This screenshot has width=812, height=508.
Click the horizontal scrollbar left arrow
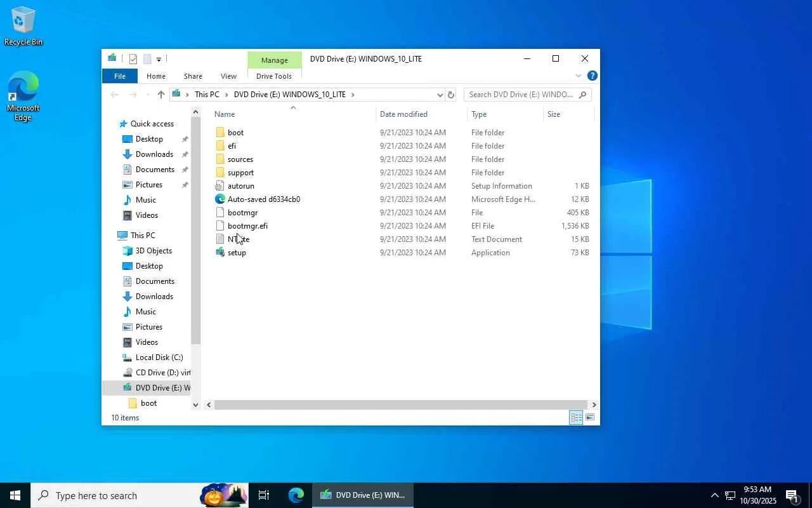(x=209, y=404)
